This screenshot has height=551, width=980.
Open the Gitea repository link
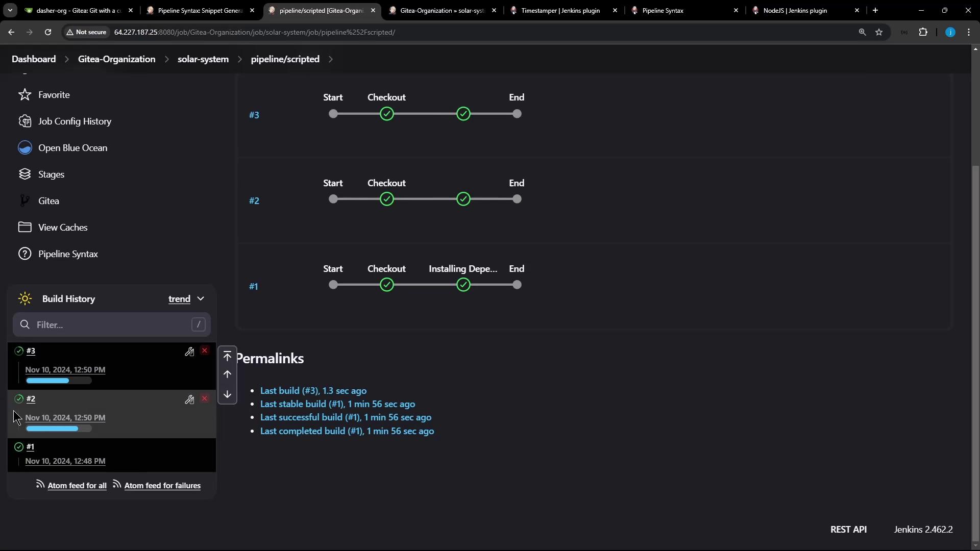(x=48, y=201)
